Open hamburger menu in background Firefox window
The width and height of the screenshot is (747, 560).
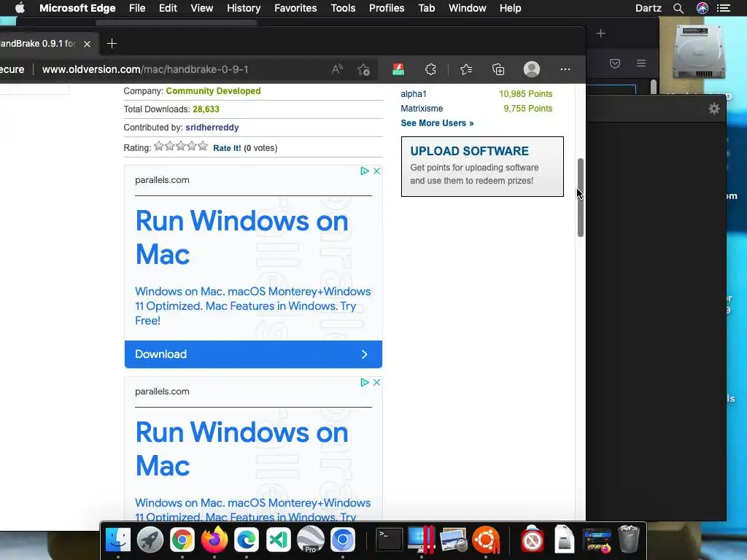pos(641,63)
